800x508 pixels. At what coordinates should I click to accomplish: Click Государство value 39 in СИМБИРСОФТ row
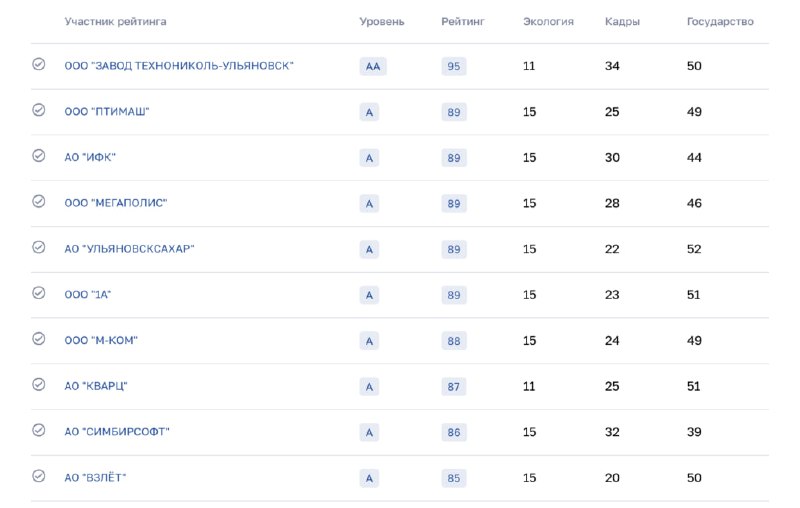694,432
